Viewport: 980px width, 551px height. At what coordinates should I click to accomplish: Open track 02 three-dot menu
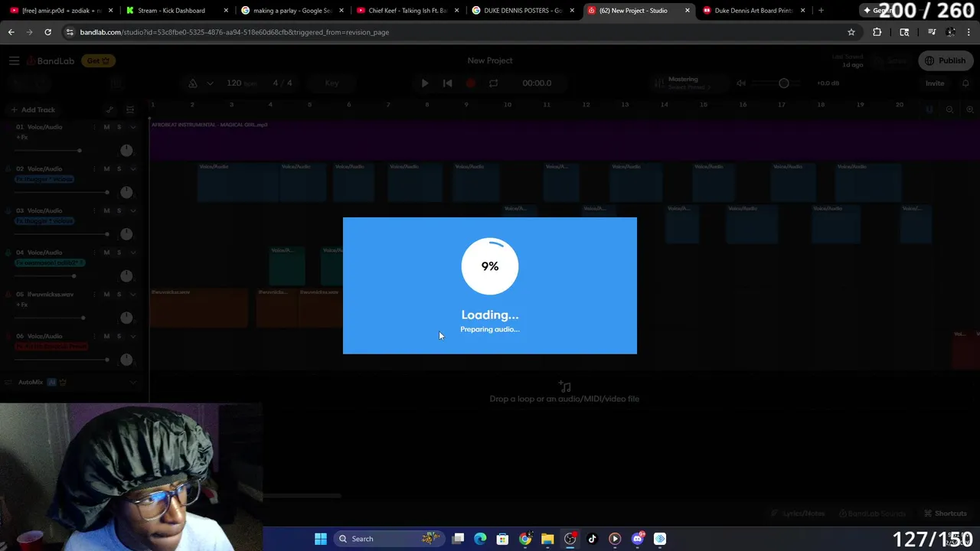click(x=95, y=169)
